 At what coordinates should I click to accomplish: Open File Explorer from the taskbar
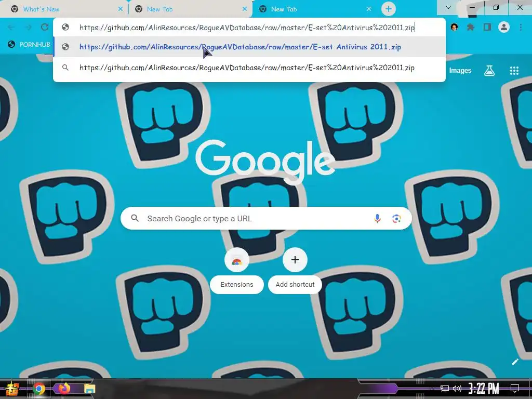(89, 389)
